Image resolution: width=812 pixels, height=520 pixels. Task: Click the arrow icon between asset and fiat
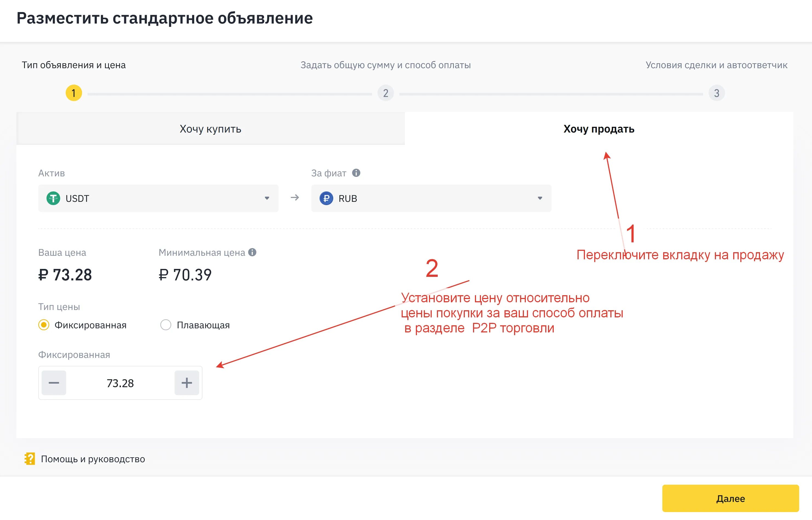[294, 197]
